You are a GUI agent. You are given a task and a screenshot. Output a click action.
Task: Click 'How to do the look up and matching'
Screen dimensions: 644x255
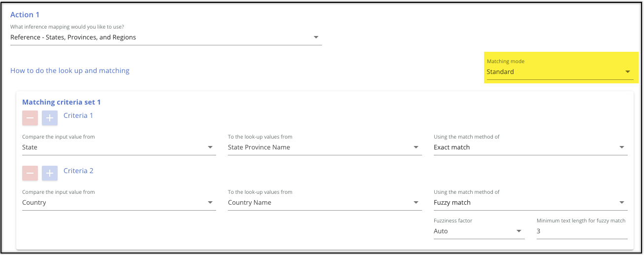coord(70,71)
